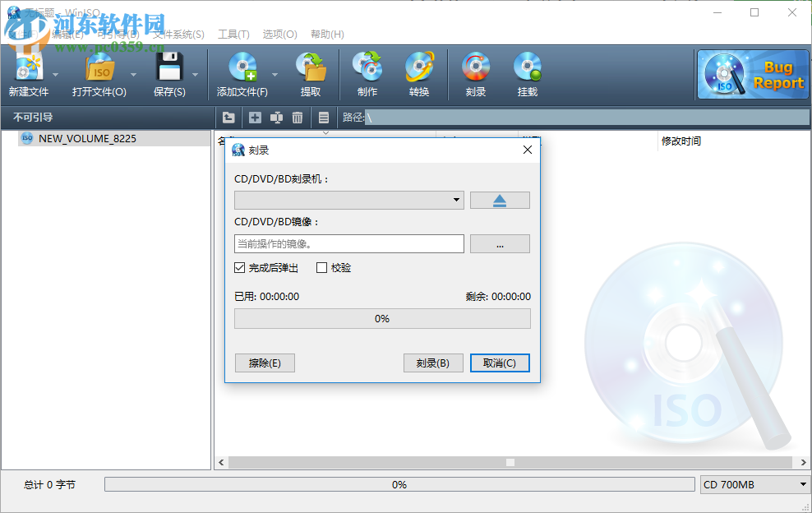Open the 工具(T) menu

coord(233,34)
